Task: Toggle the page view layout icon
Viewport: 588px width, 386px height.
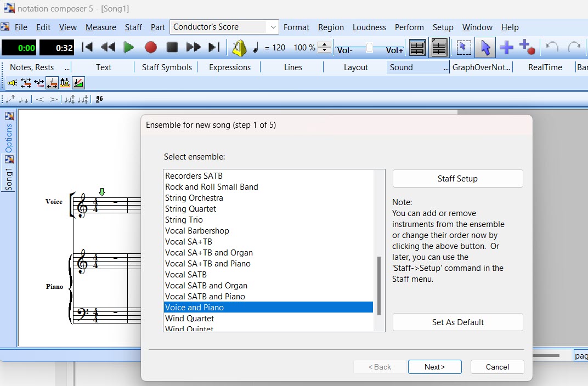Action: pos(417,48)
